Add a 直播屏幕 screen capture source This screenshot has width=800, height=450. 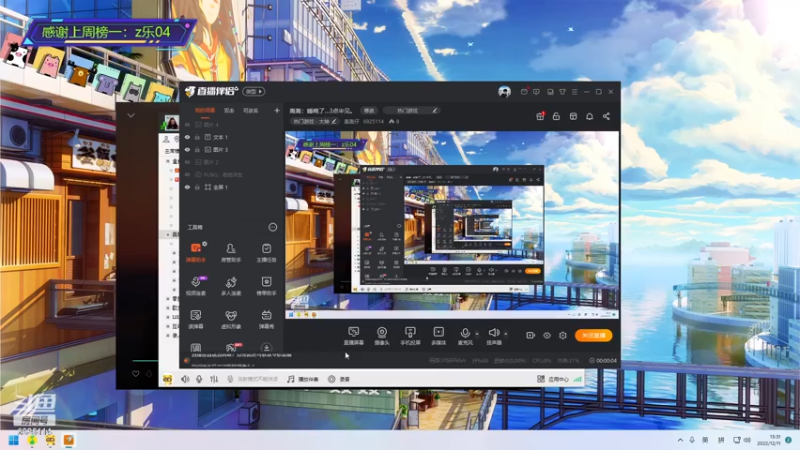[x=353, y=336]
